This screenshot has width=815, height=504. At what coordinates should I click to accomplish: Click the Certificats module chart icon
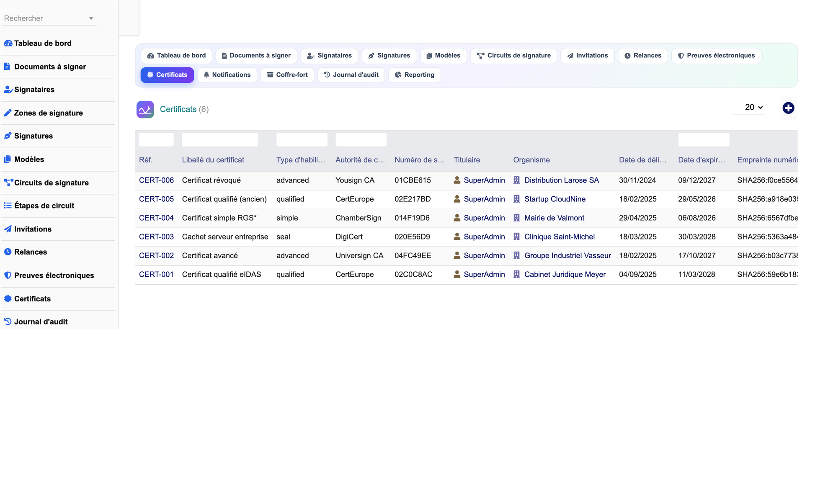point(145,109)
